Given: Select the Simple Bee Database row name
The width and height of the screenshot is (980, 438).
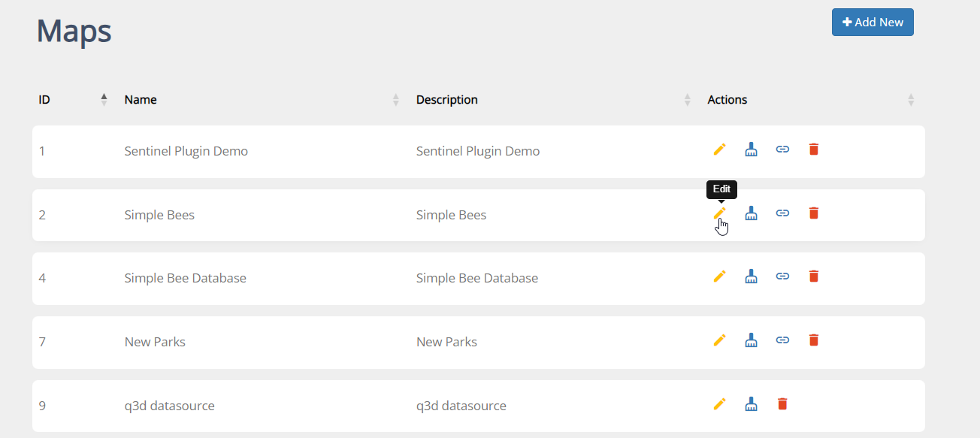Looking at the screenshot, I should (185, 278).
